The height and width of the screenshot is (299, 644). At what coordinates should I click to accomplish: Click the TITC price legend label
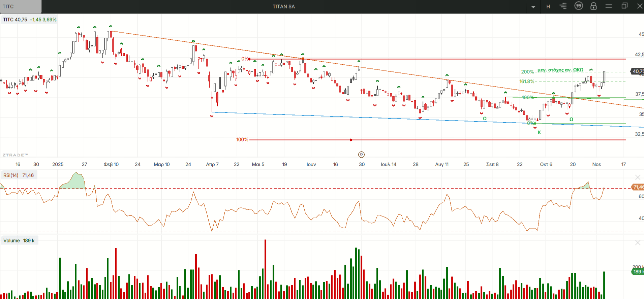click(30, 20)
